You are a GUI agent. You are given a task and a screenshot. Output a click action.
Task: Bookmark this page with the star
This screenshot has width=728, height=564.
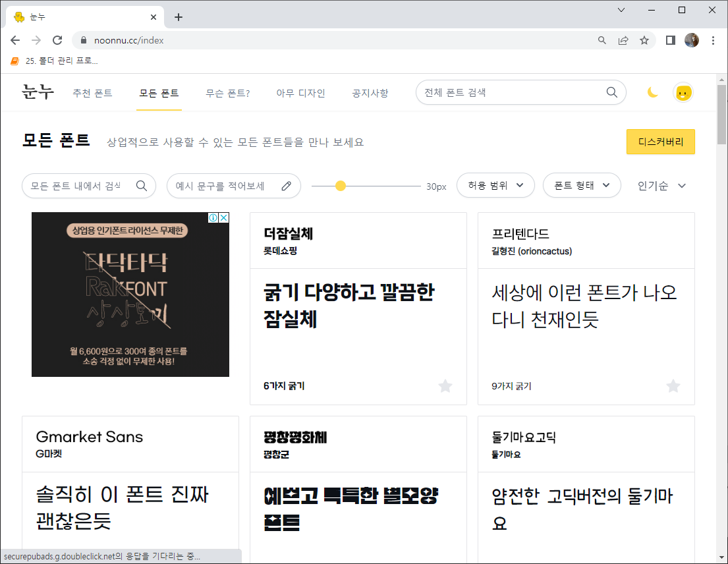[644, 40]
